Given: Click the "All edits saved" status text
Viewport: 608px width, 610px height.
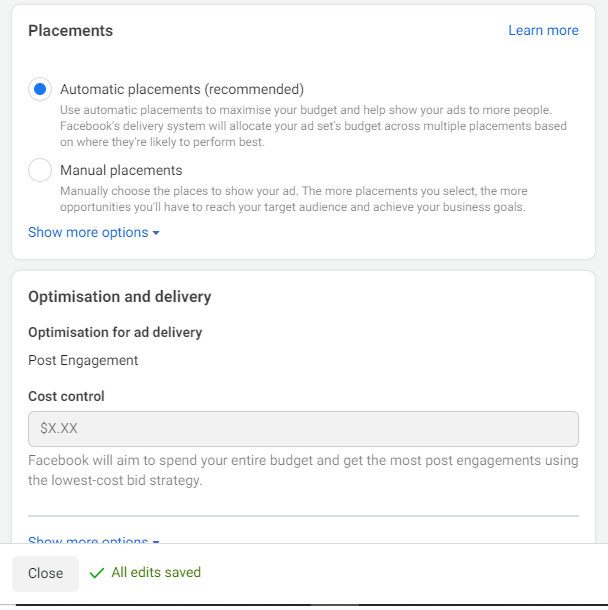Looking at the screenshot, I should click(x=156, y=573).
